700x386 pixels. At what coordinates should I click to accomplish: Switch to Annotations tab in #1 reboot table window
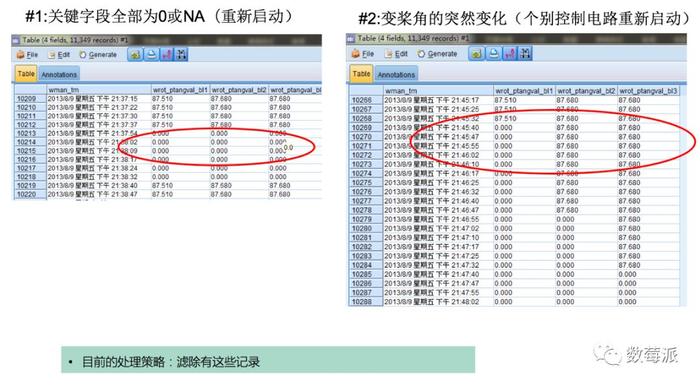tap(59, 75)
